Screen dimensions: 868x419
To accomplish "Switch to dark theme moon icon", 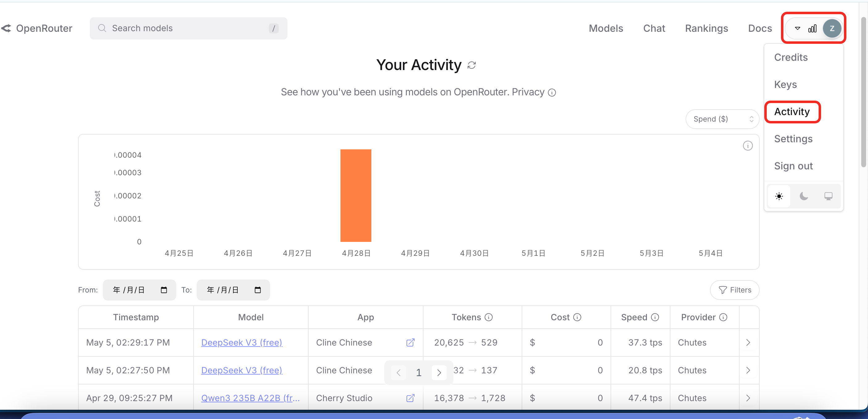I will (x=804, y=196).
